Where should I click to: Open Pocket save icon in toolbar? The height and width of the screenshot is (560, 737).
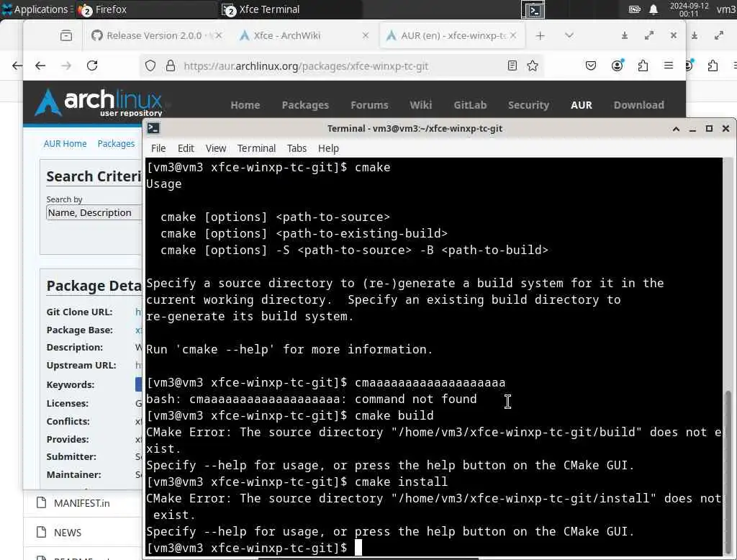[x=591, y=66]
